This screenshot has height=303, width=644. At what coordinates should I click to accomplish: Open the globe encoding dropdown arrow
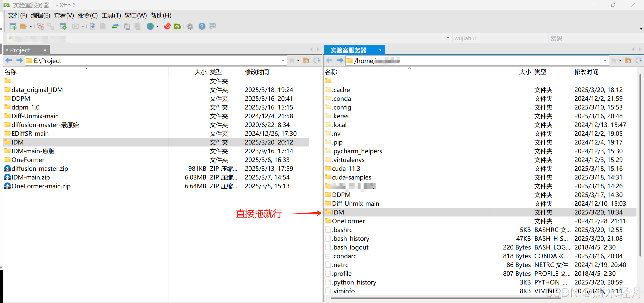pos(157,26)
